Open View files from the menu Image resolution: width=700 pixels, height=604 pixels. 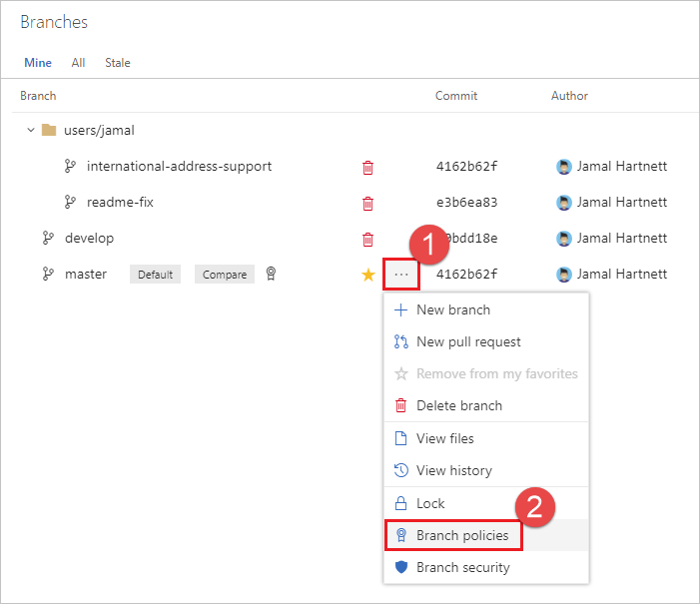pos(444,438)
